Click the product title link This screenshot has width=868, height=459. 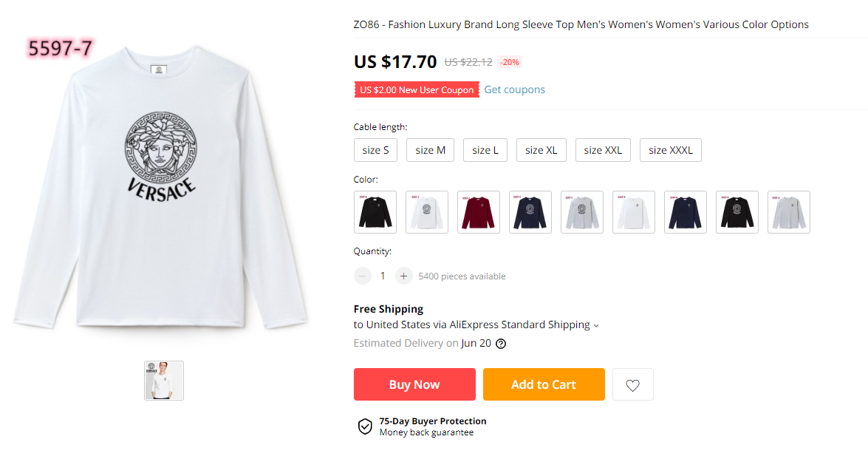581,24
